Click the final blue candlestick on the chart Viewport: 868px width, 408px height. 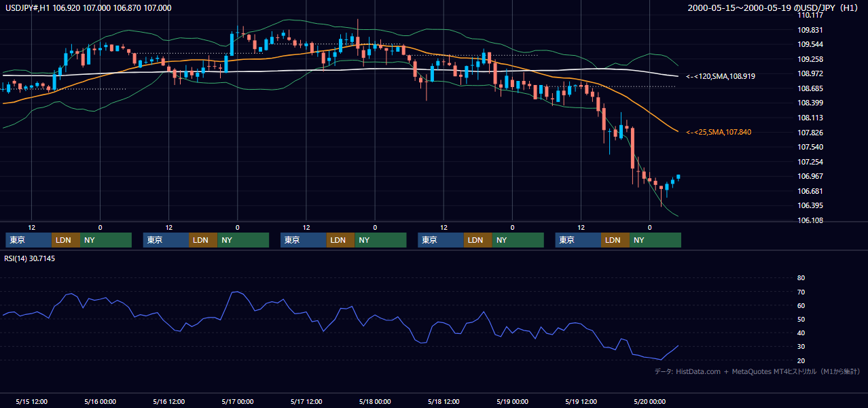click(x=678, y=177)
